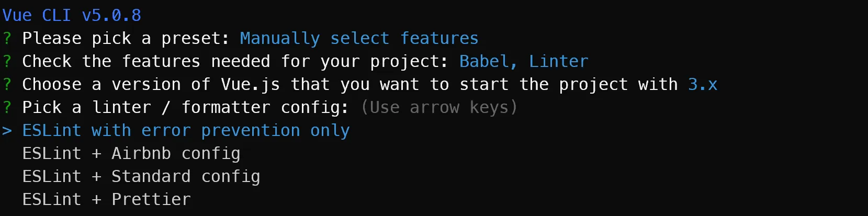The height and width of the screenshot is (216, 868).
Task: Click the 'Vue CLI v5.0.8' header text
Action: click(x=72, y=15)
